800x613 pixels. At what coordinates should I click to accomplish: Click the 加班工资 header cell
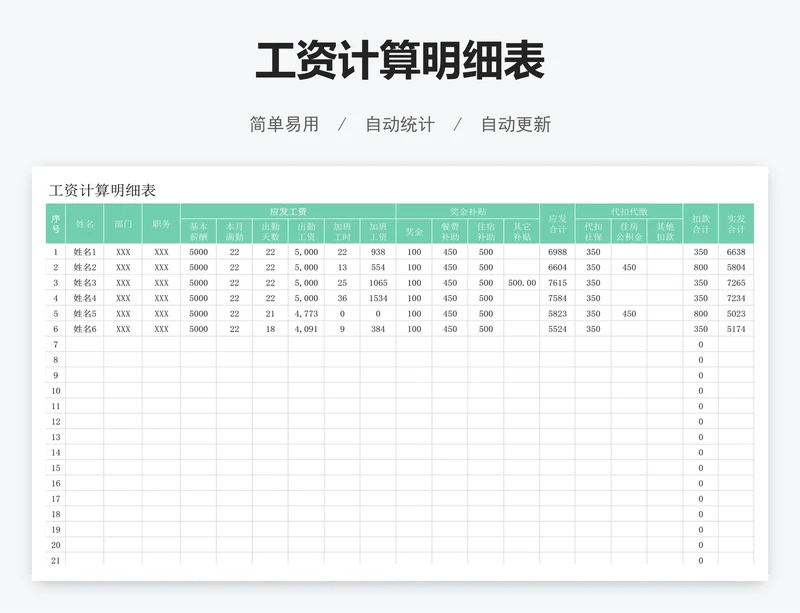(x=378, y=231)
